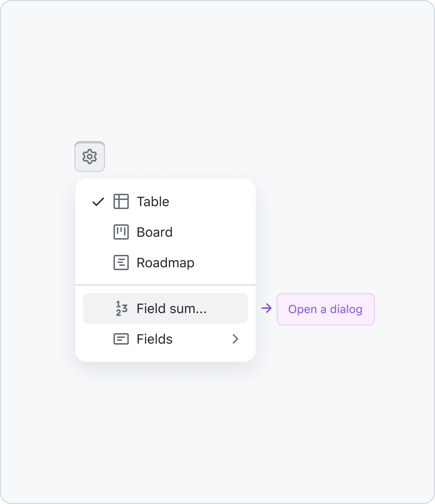
Task: Click the Open a dialog label
Action: (x=325, y=309)
